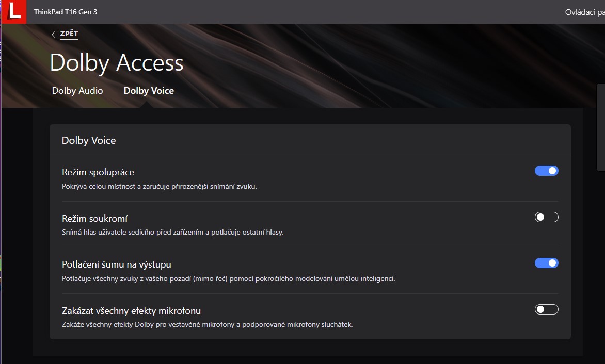Switch to the Dolby Audio tab
Viewport: 605px width, 364px height.
pos(77,91)
